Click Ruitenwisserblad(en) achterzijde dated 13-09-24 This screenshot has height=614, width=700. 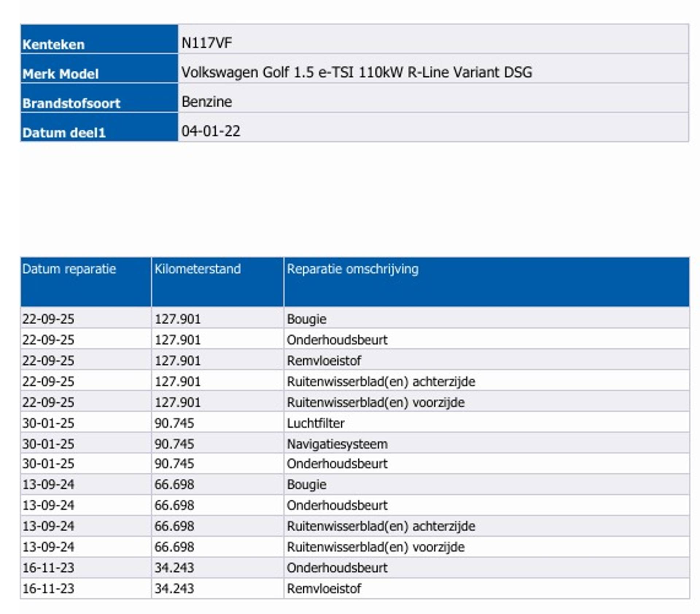[381, 526]
